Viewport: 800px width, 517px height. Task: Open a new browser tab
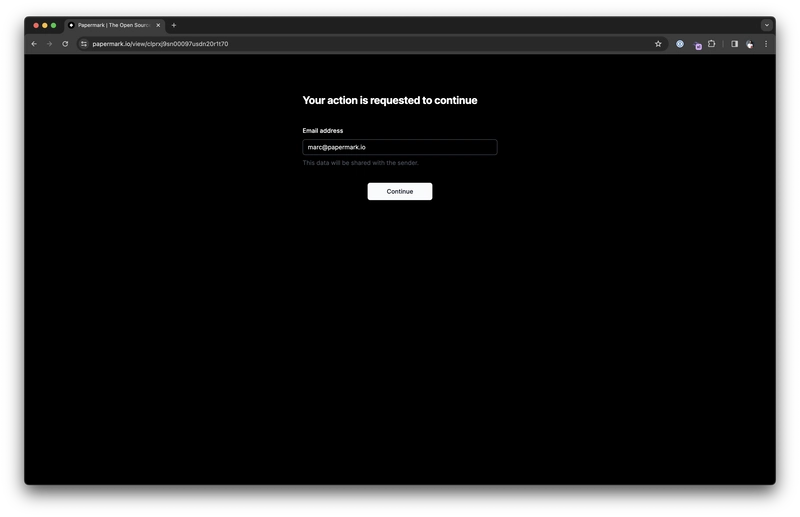(x=174, y=25)
